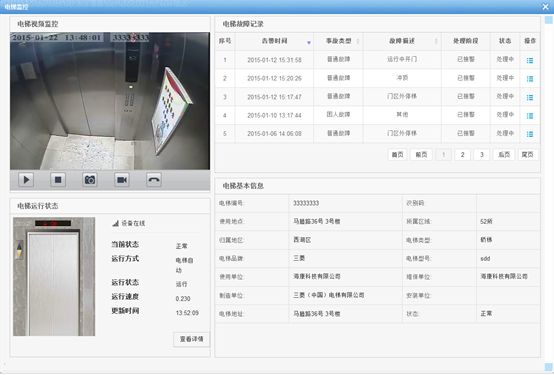Viewport: 554px width, 375px height.
Task: Select fault time 2015-01-12 15:31:58
Action: pos(274,60)
